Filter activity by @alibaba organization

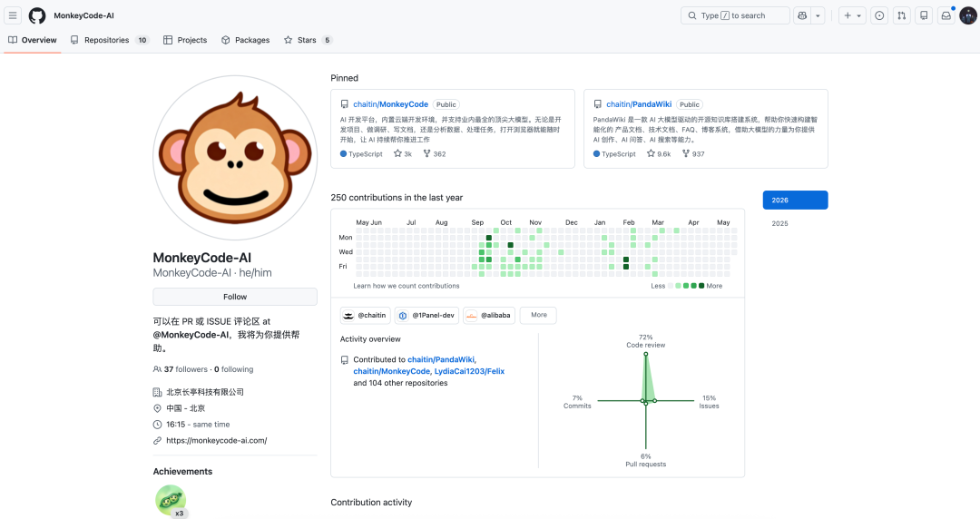point(489,315)
